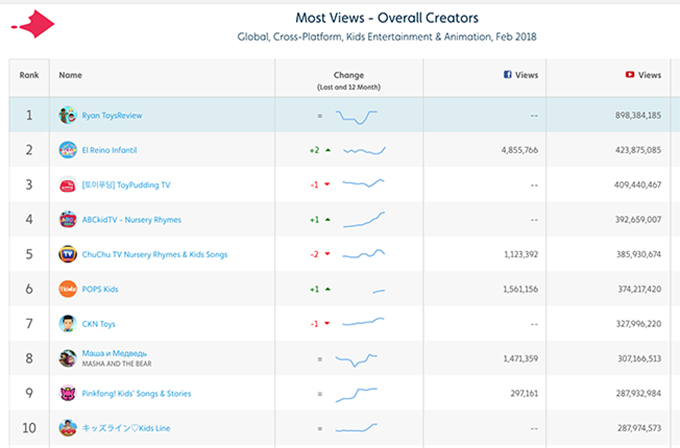680x448 pixels.
Task: Select Facebook views value 4,855,766
Action: [520, 150]
